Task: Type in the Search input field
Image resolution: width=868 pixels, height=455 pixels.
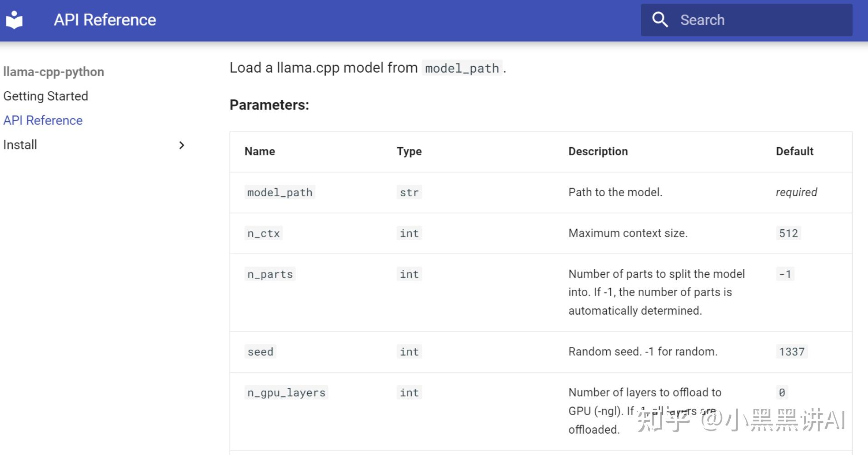Action: click(x=763, y=20)
